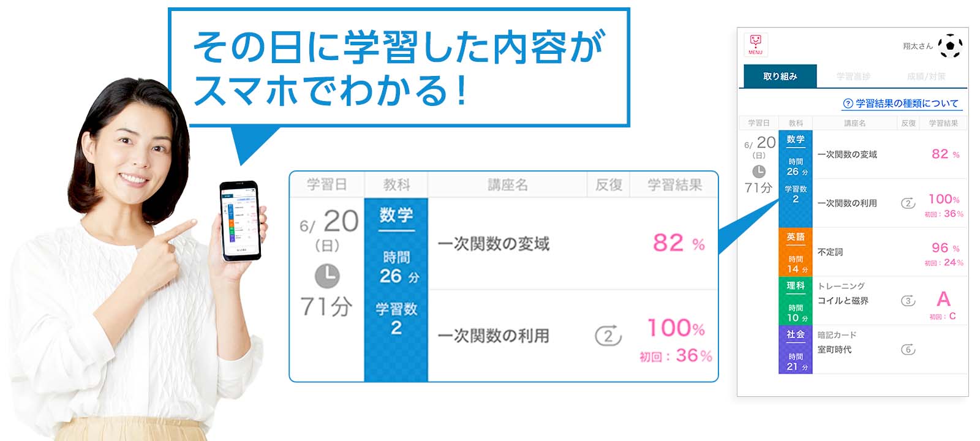The height and width of the screenshot is (441, 980).
Task: Click the 翔太さん user name
Action: click(x=917, y=46)
